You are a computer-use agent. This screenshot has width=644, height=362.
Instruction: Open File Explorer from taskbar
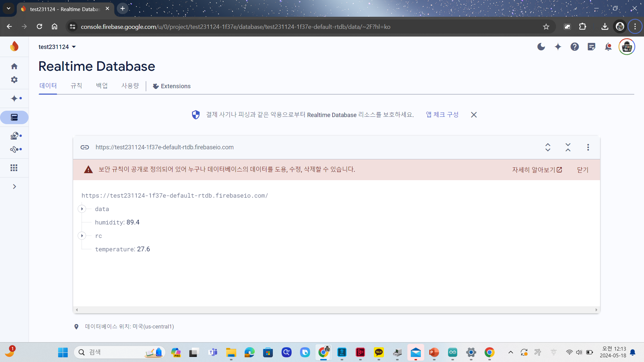(231, 352)
